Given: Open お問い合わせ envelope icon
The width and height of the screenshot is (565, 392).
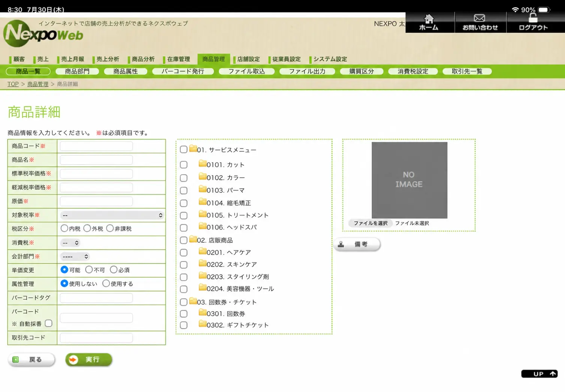Looking at the screenshot, I should [x=479, y=18].
